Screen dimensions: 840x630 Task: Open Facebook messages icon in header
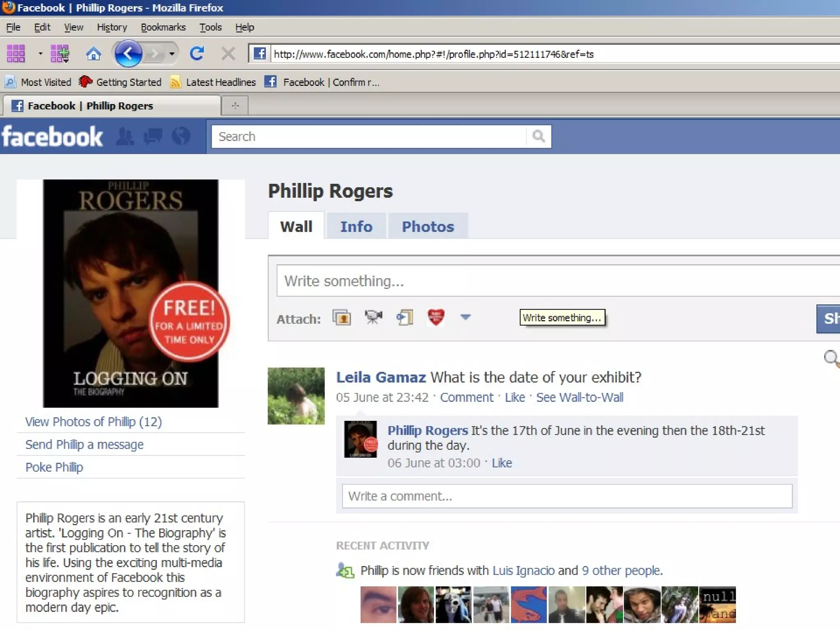click(x=153, y=137)
